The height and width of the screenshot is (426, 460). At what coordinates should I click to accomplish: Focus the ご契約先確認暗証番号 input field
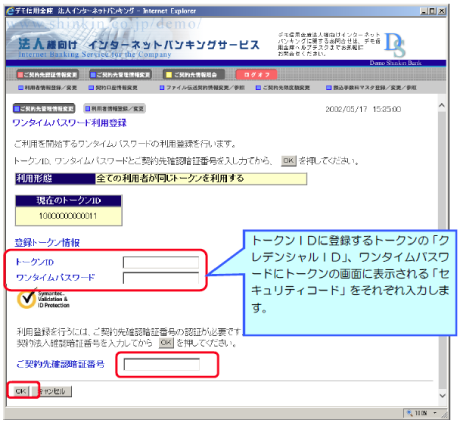[162, 364]
